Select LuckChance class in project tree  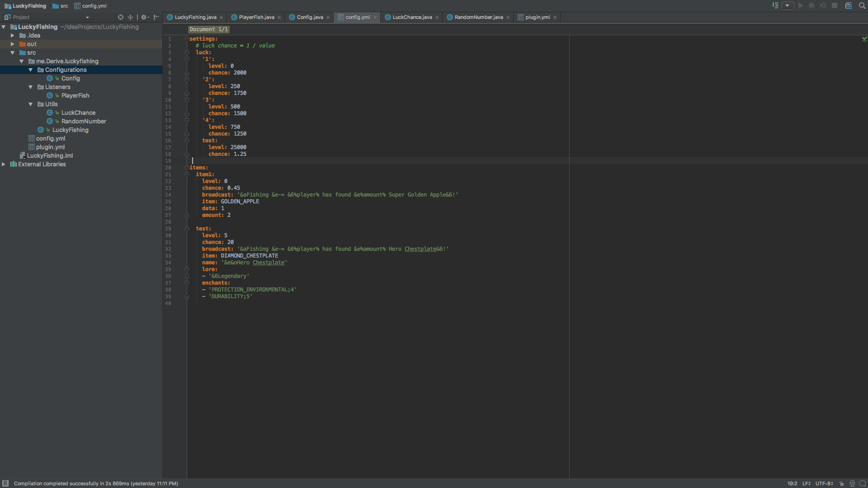click(x=78, y=113)
